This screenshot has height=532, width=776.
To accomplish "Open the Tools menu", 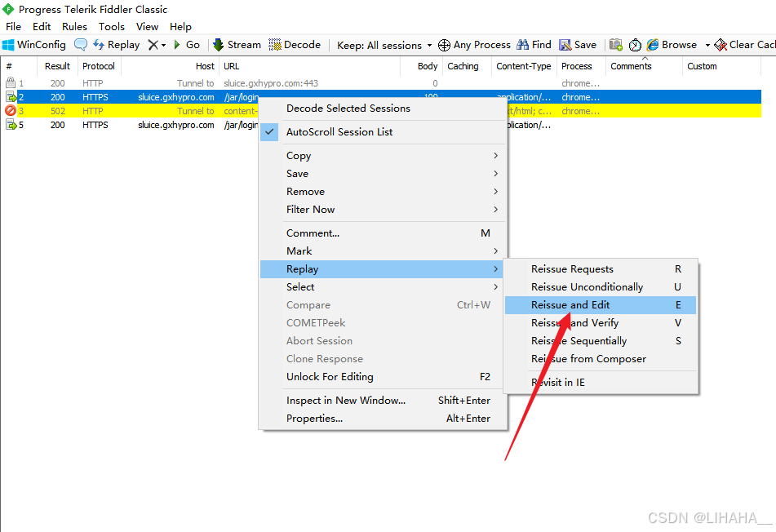I will coord(111,27).
